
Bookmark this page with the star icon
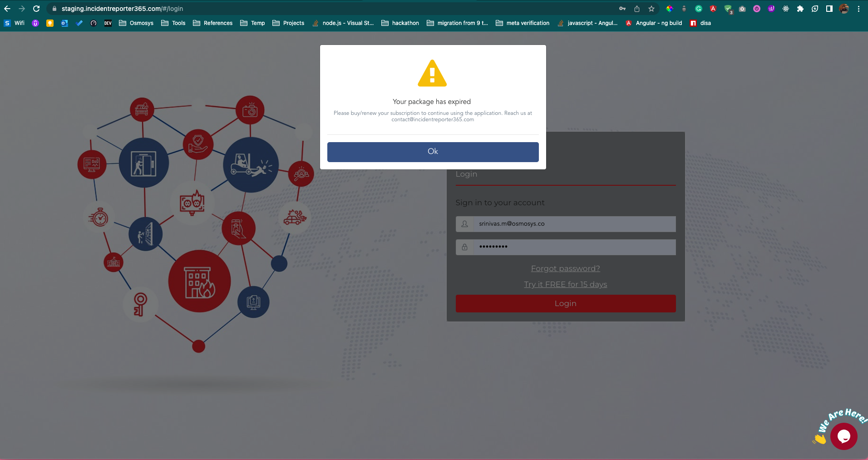pos(651,9)
